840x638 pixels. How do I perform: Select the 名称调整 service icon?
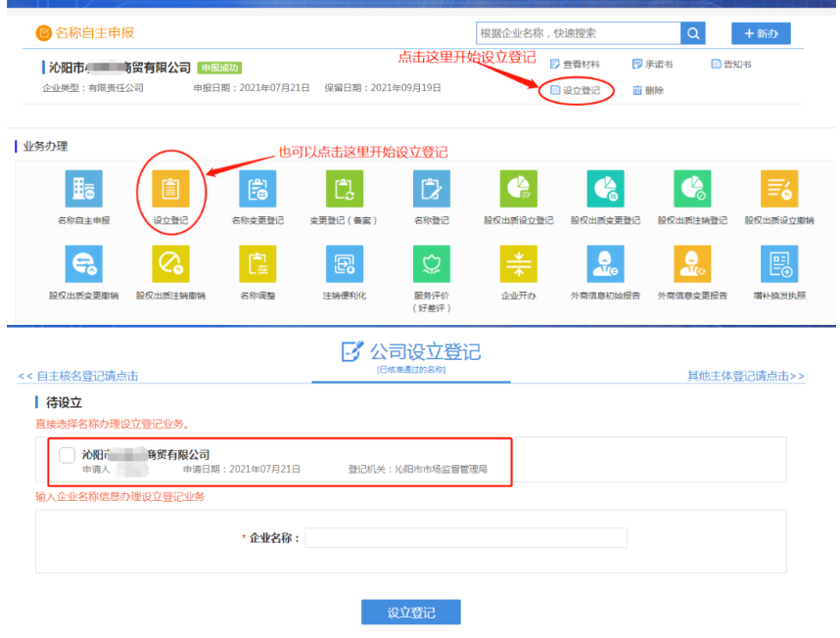click(258, 264)
